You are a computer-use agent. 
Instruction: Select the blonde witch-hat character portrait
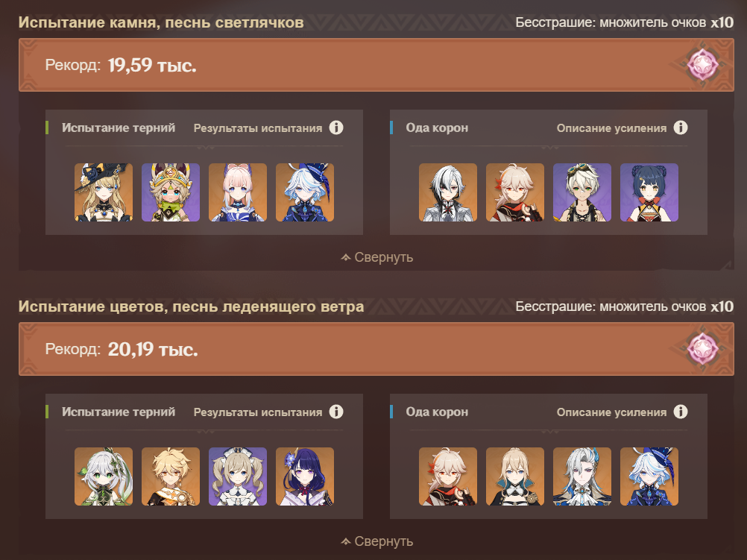pyautogui.click(x=104, y=192)
